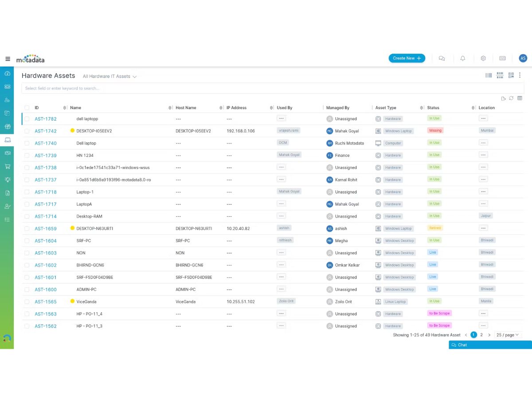This screenshot has width=532, height=399.
Task: Open the settings gear icon
Action: click(x=483, y=58)
